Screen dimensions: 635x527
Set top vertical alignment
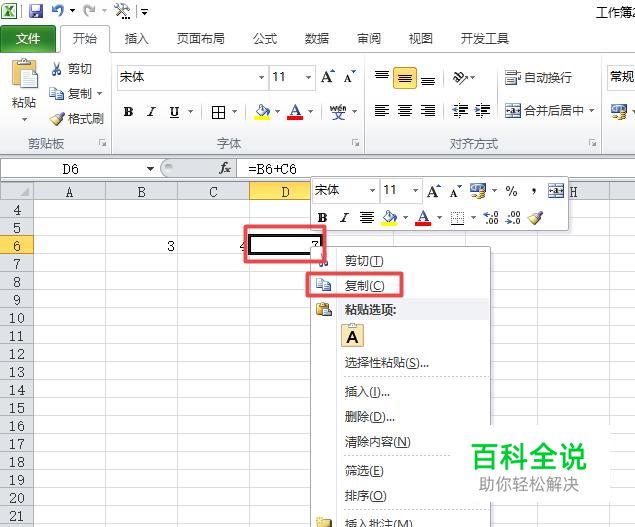381,76
